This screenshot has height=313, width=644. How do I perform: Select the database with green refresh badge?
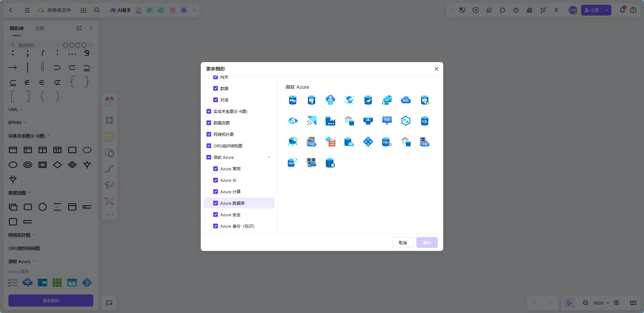tap(330, 163)
